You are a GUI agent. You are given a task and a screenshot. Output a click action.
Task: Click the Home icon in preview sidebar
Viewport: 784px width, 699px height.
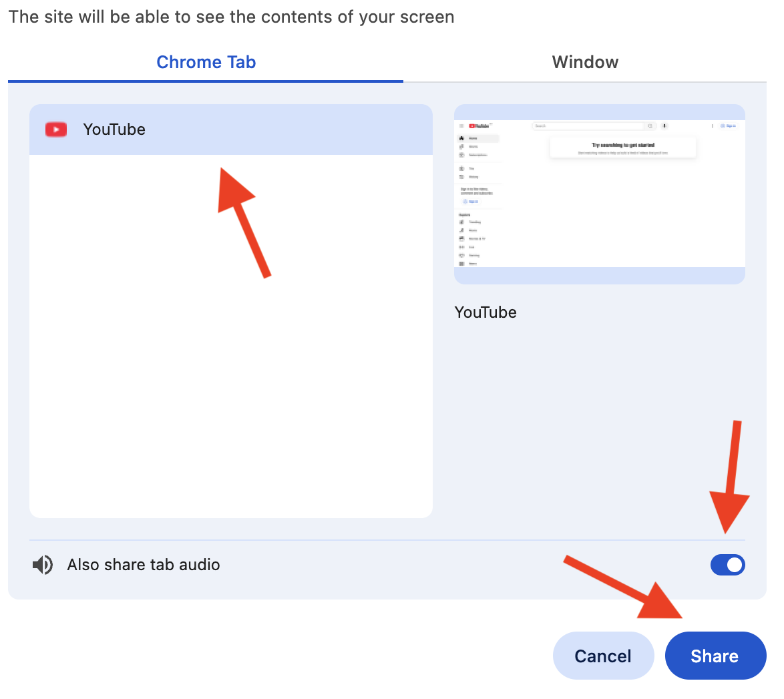click(x=461, y=138)
